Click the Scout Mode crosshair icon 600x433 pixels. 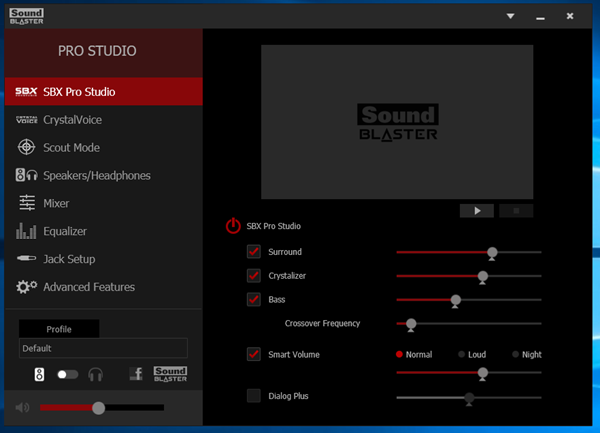click(x=26, y=147)
